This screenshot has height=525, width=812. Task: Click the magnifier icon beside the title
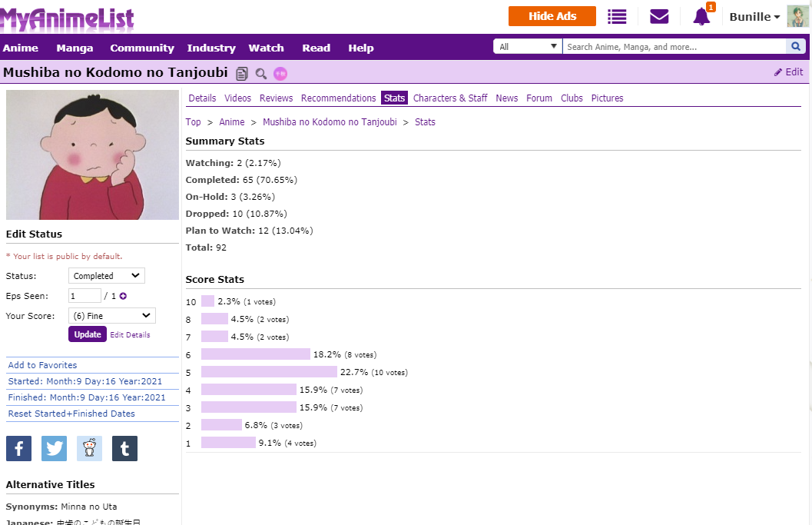261,74
